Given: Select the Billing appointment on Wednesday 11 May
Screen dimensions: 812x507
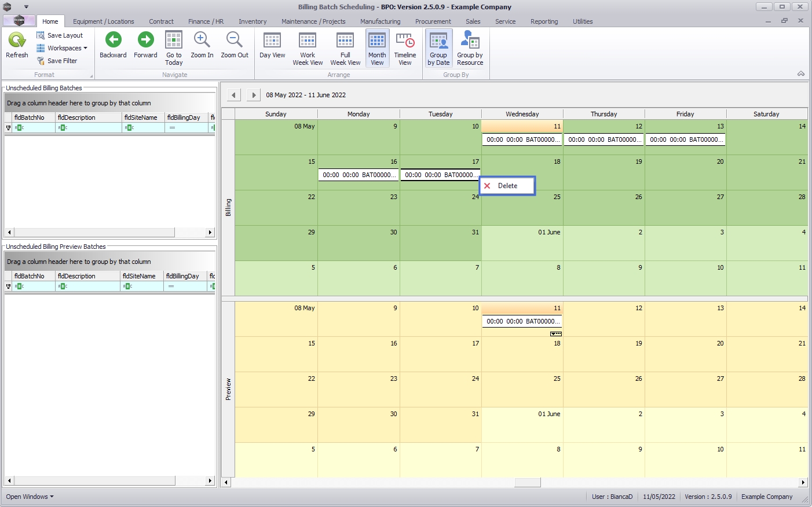Looking at the screenshot, I should pos(522,139).
